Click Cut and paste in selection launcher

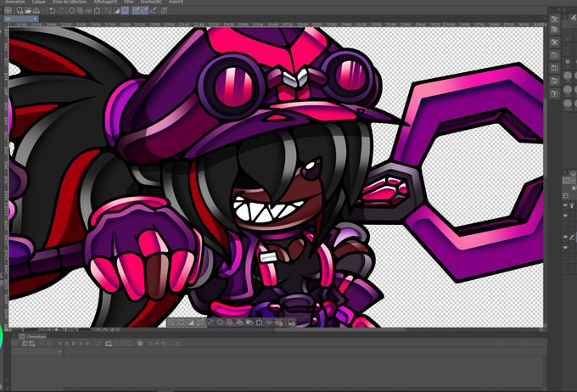click(239, 322)
